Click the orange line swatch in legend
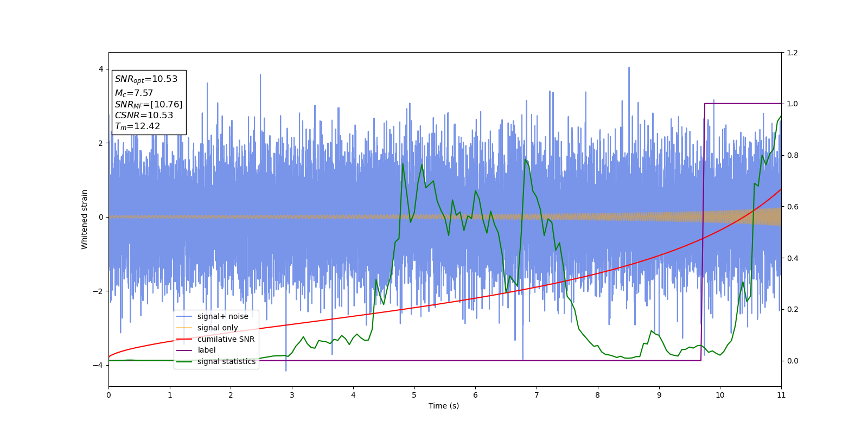 (x=184, y=328)
